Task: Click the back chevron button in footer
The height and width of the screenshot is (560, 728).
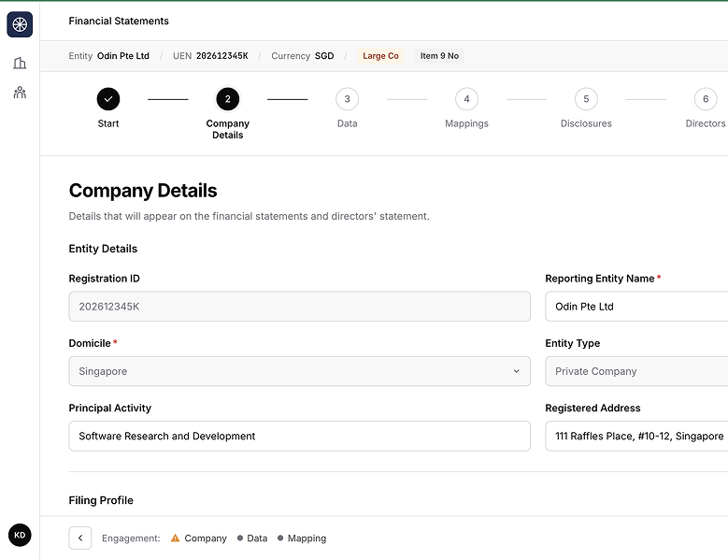Action: (x=80, y=538)
